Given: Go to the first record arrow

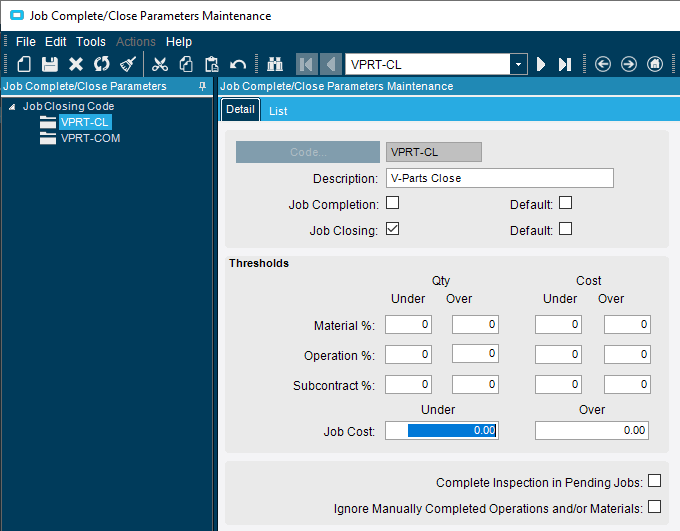Looking at the screenshot, I should (x=307, y=64).
